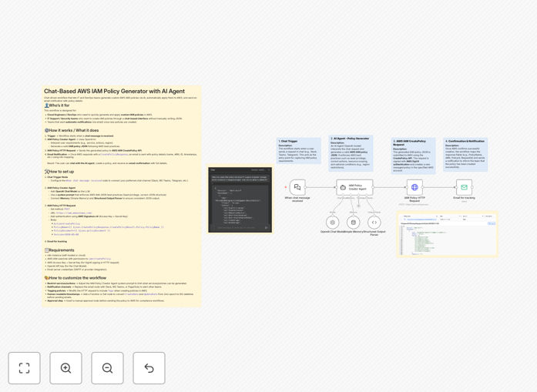Screen dimensions: 537x392
Task: Click the 'How to set up' heading
Action: pos(59,172)
